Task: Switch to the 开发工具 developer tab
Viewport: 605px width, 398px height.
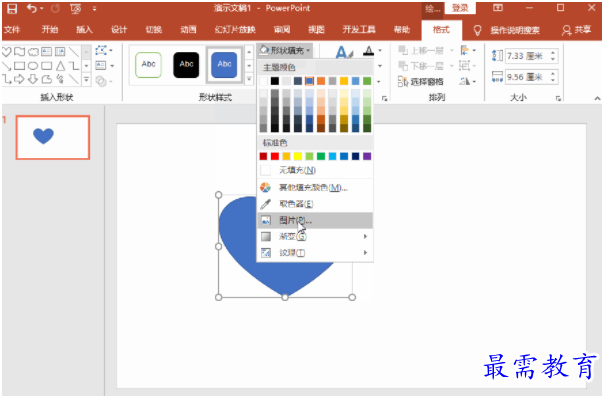Action: [359, 30]
